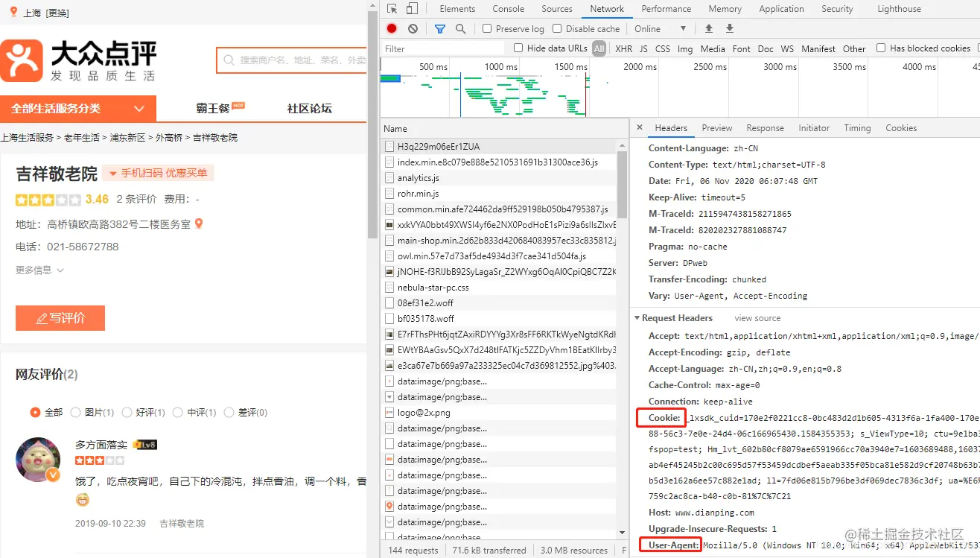
Task: Click the file icon of 08ef31e2.woff
Action: tap(389, 303)
